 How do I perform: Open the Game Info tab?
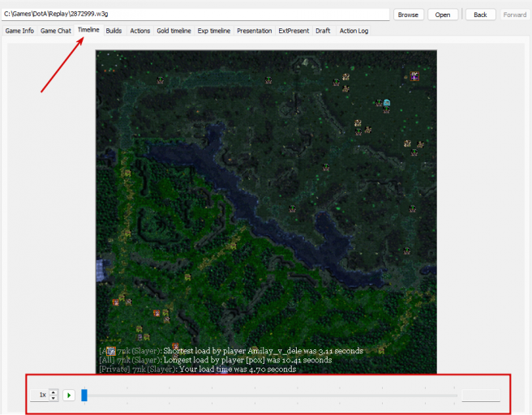pos(19,31)
